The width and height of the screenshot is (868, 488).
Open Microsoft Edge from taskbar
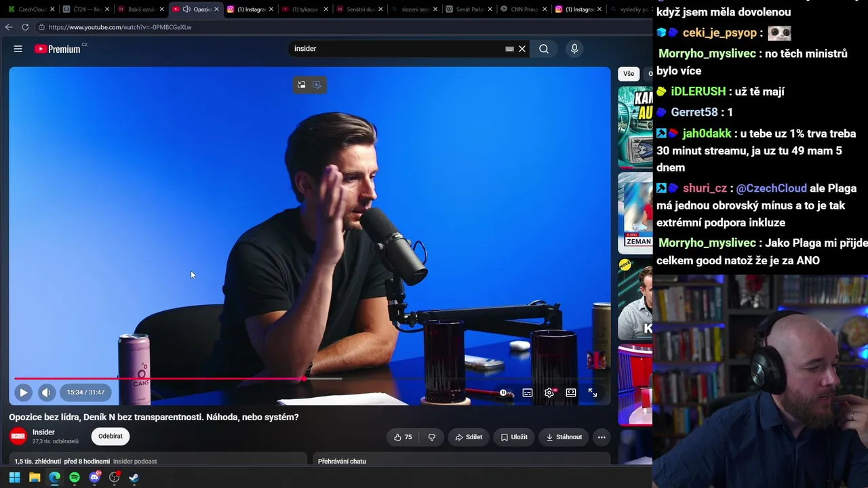pyautogui.click(x=54, y=477)
